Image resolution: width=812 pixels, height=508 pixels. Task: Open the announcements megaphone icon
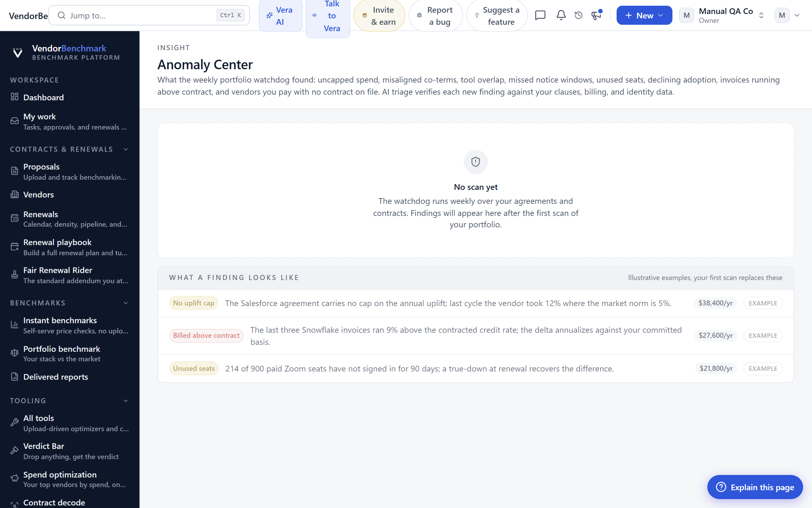click(596, 16)
